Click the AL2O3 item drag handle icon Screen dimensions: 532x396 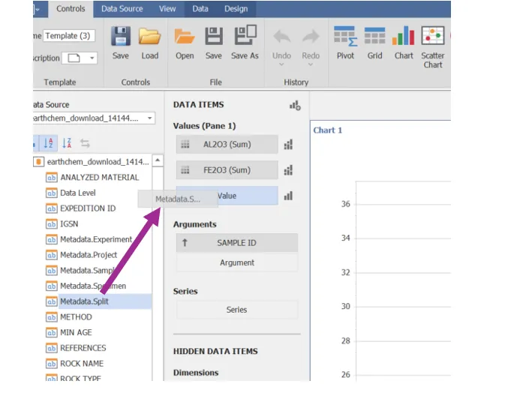click(185, 145)
